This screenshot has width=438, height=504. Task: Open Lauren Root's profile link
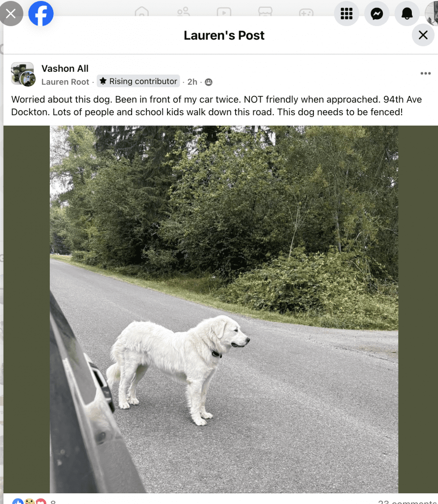coord(66,82)
